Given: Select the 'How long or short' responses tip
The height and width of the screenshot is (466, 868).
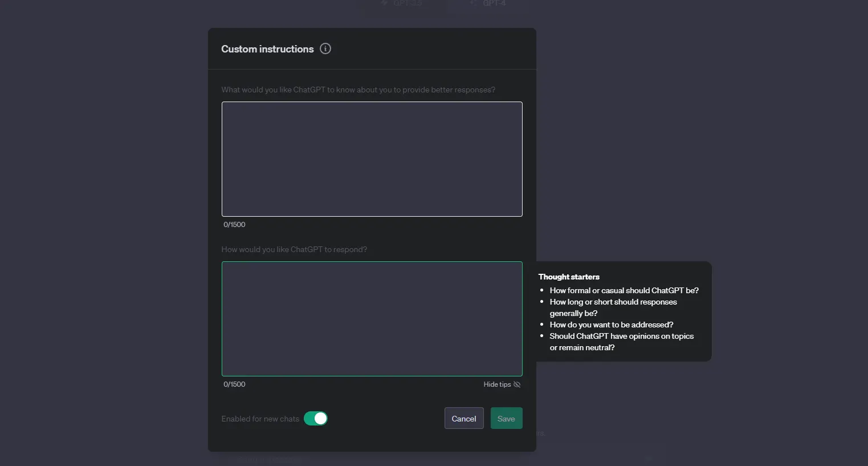Looking at the screenshot, I should pyautogui.click(x=613, y=307).
